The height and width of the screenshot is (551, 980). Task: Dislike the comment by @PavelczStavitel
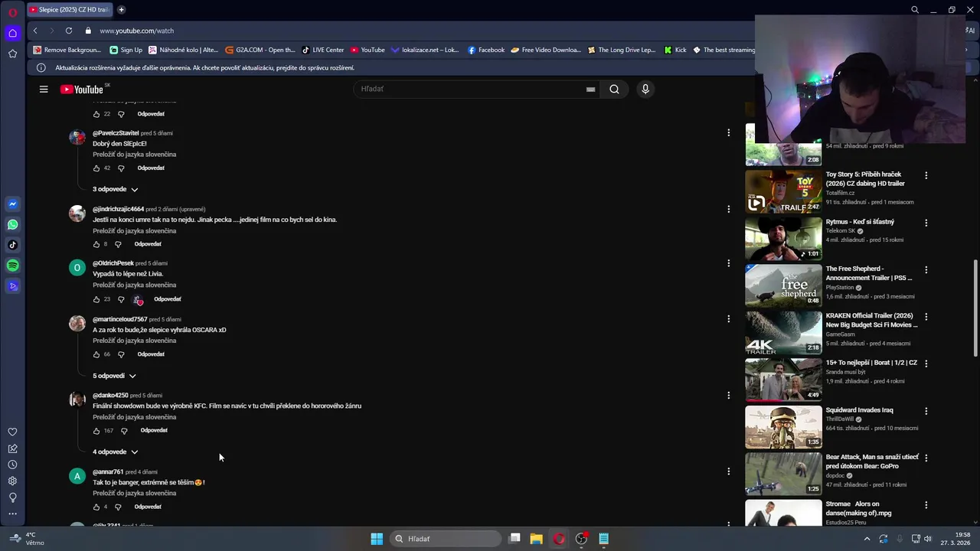pyautogui.click(x=121, y=168)
